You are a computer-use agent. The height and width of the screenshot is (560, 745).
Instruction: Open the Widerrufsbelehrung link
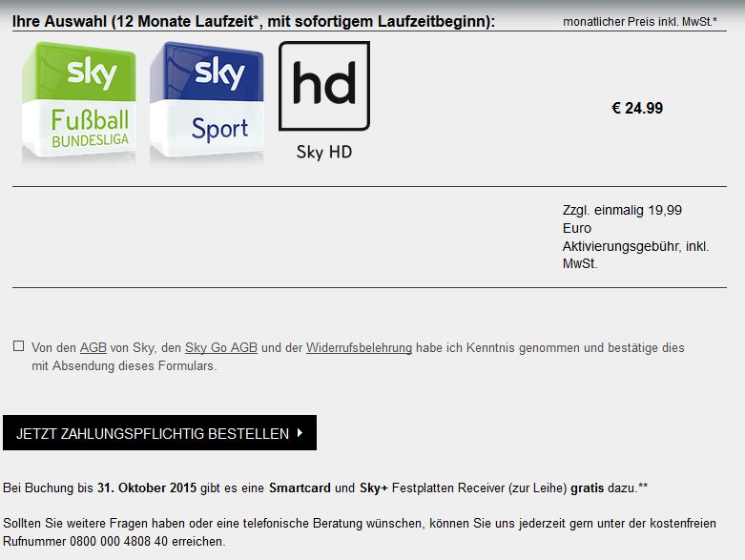359,347
